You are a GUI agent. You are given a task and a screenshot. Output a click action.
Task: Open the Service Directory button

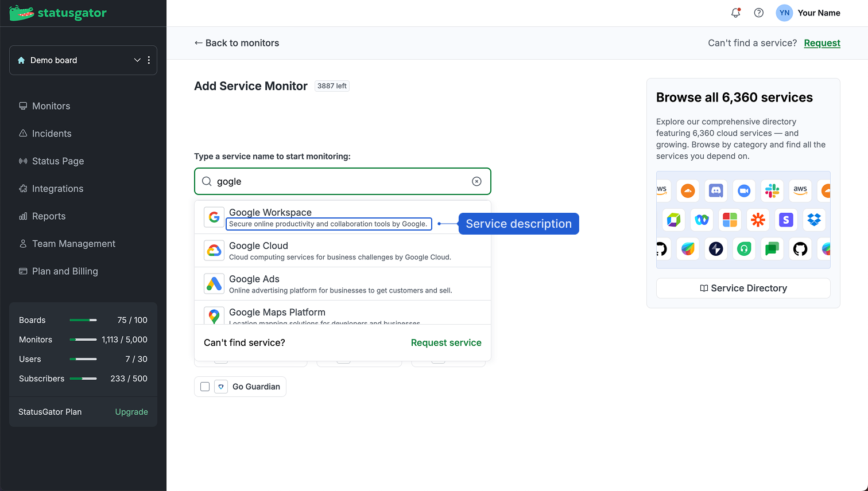pos(743,288)
